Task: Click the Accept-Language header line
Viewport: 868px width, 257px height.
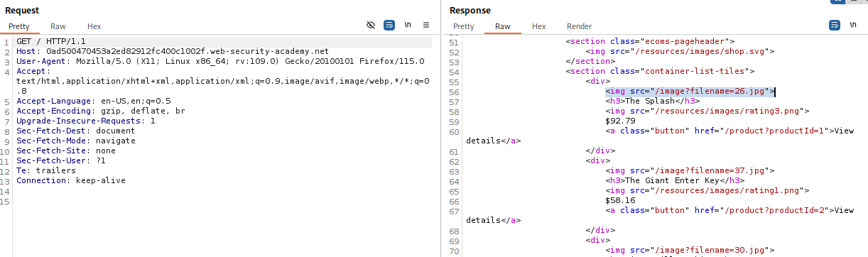Action: (93, 102)
